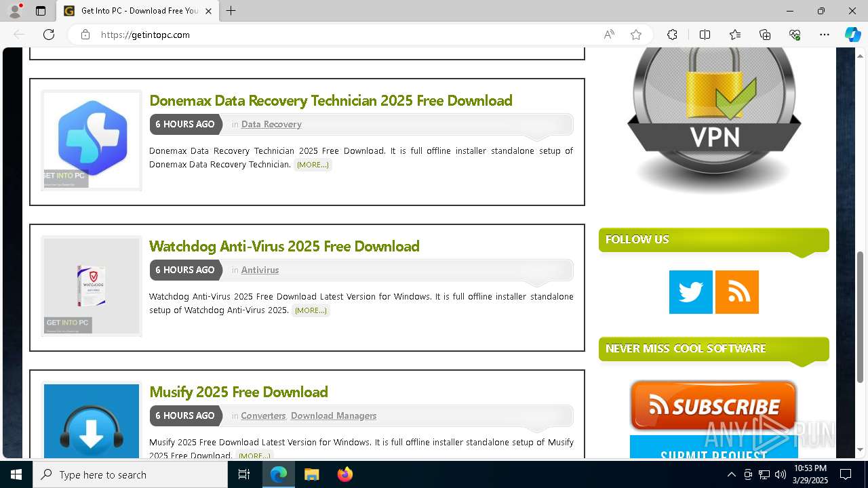
Task: Follow on Twitter bird icon
Action: pyautogui.click(x=691, y=292)
